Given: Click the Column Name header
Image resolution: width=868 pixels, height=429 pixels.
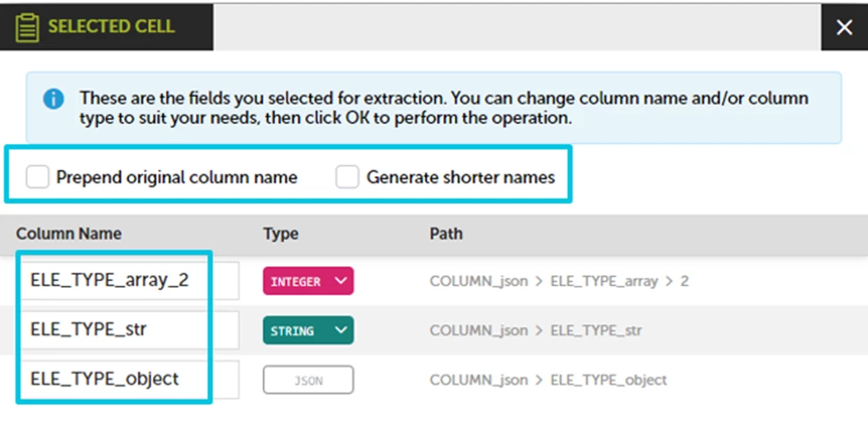Looking at the screenshot, I should coord(69,234).
